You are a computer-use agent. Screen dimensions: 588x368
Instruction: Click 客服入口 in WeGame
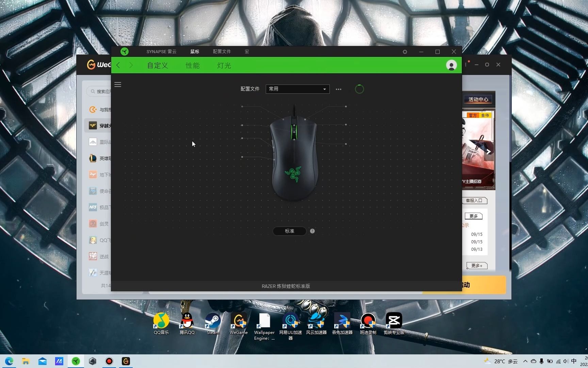coord(475,201)
